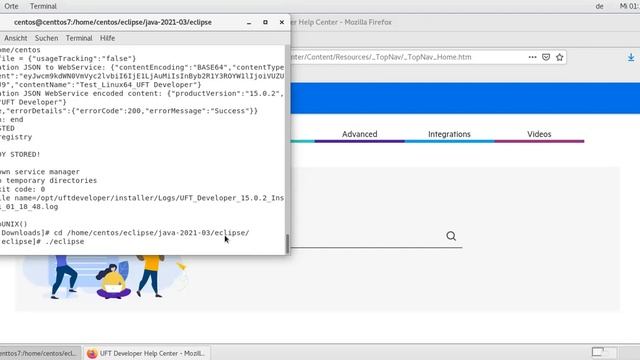This screenshot has width=640, height=360.
Task: Open the Terminal menu in terminal window
Action: (79, 38)
